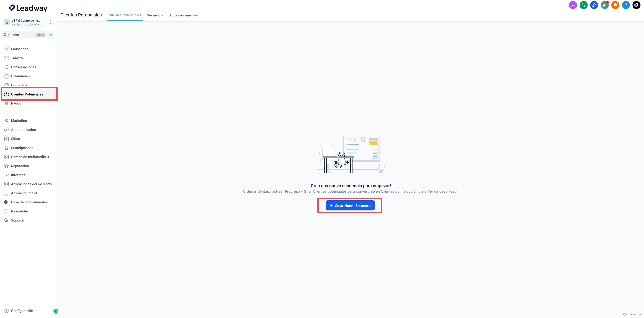Click the blue sparkle AI assistant icon

(594, 5)
